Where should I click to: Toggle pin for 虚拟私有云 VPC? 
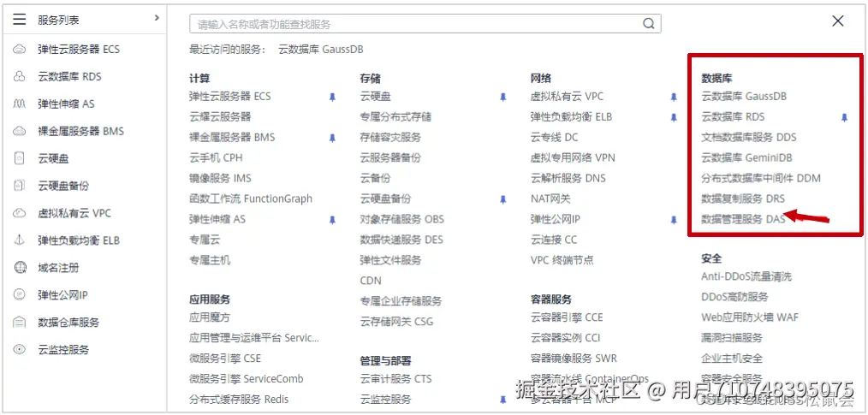click(674, 97)
